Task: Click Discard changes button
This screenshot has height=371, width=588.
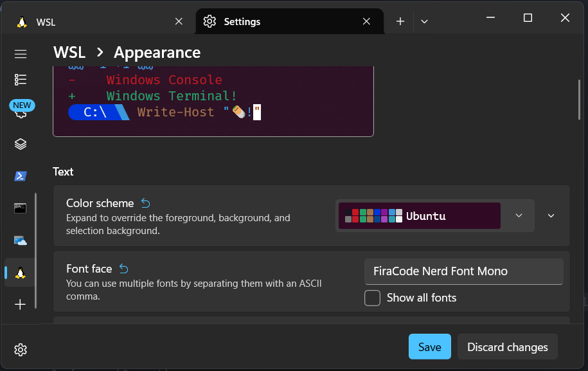Action: coord(508,347)
